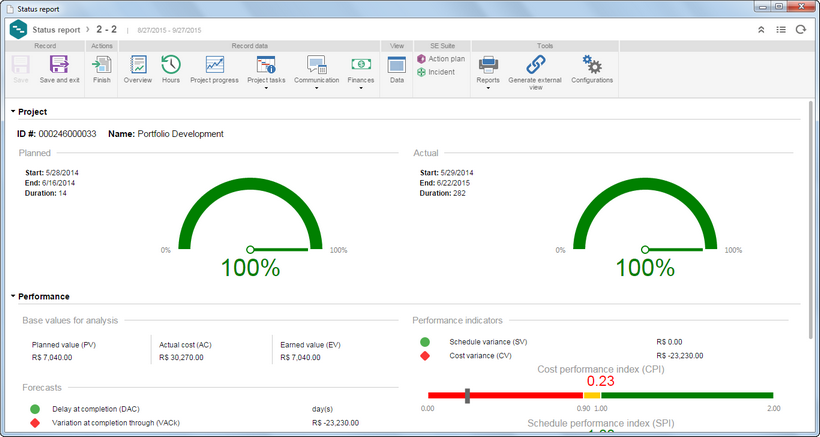
Task: Open the Data view icon
Action: [397, 65]
